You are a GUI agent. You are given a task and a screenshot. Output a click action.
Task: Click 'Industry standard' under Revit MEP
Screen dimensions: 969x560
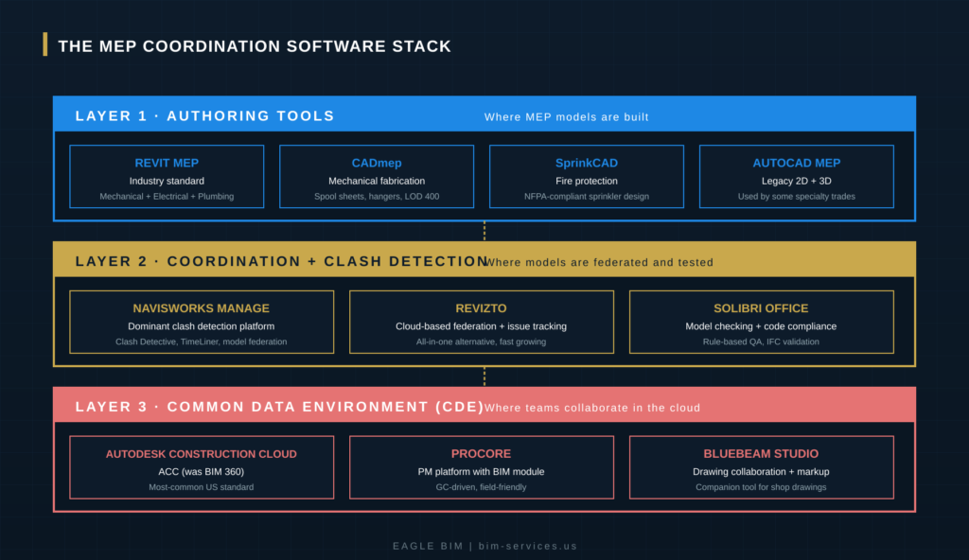(167, 181)
